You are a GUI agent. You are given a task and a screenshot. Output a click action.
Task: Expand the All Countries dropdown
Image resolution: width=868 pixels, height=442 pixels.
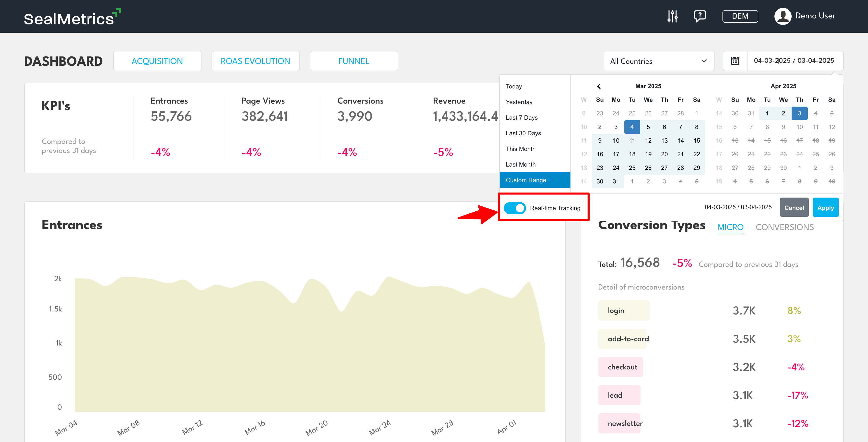[658, 61]
